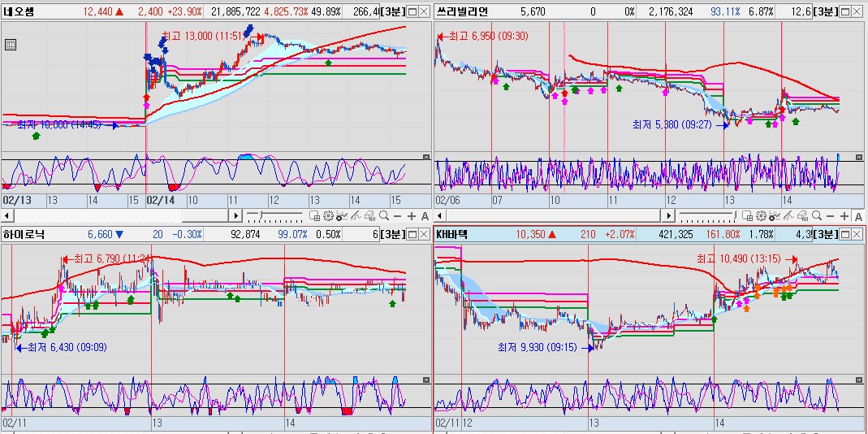Open gear settings icon in 네오셈 toolbar

(328, 216)
